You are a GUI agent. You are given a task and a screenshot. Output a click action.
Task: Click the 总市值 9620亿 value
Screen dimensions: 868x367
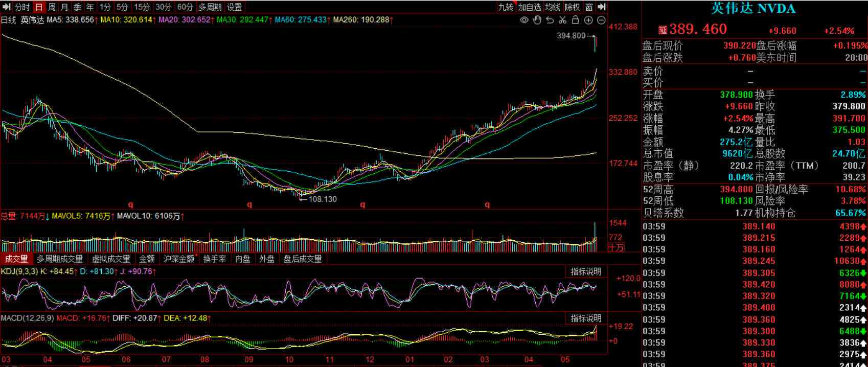(737, 154)
